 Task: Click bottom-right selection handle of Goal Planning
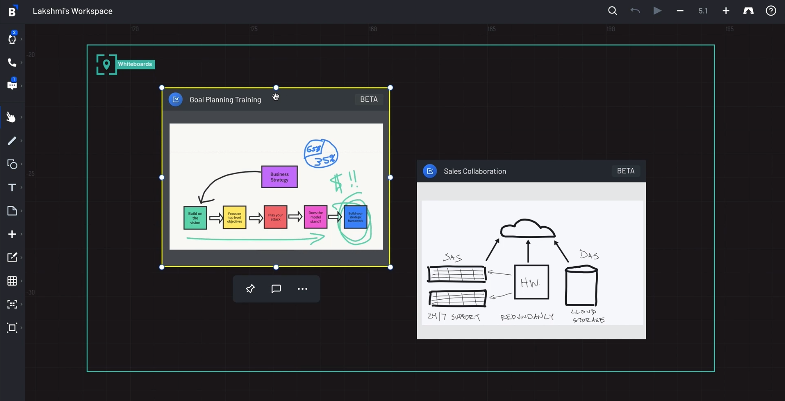click(x=390, y=267)
